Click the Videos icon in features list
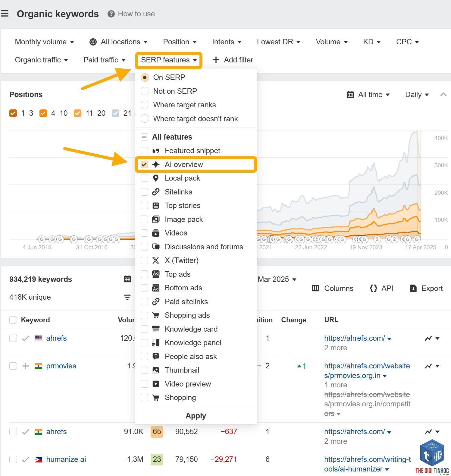This screenshot has width=451, height=476. coord(155,233)
